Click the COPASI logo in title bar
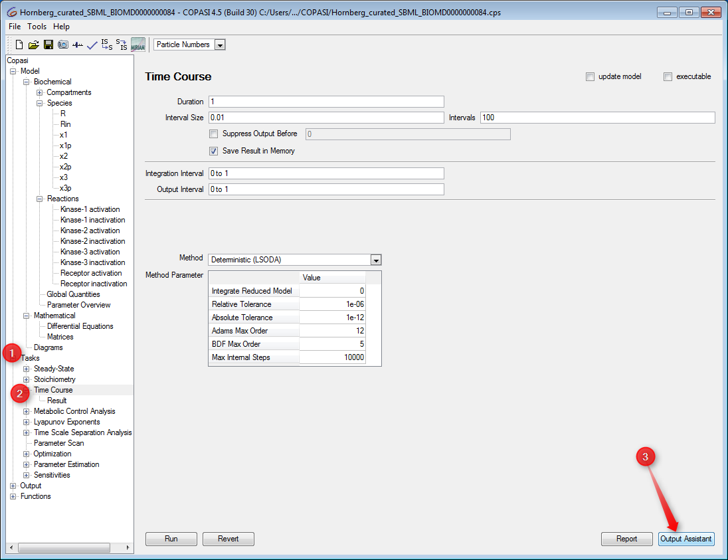The image size is (728, 560). coord(11,13)
